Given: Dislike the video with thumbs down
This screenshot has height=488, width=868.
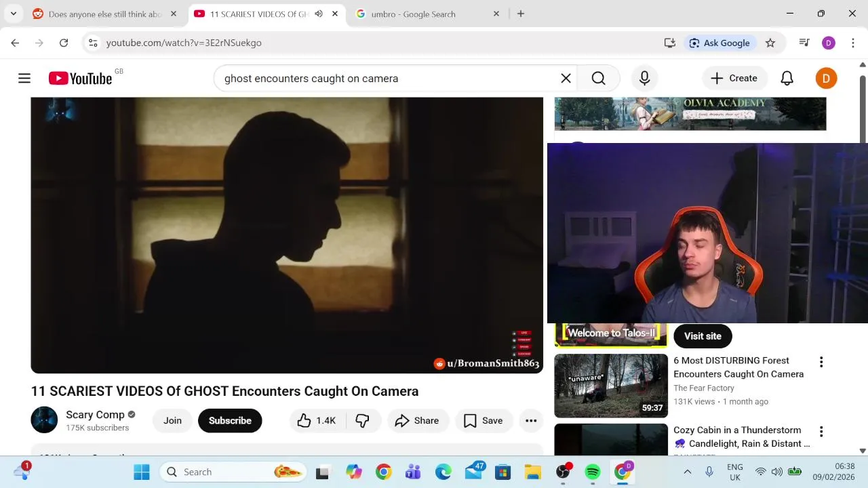Looking at the screenshot, I should pyautogui.click(x=363, y=421).
